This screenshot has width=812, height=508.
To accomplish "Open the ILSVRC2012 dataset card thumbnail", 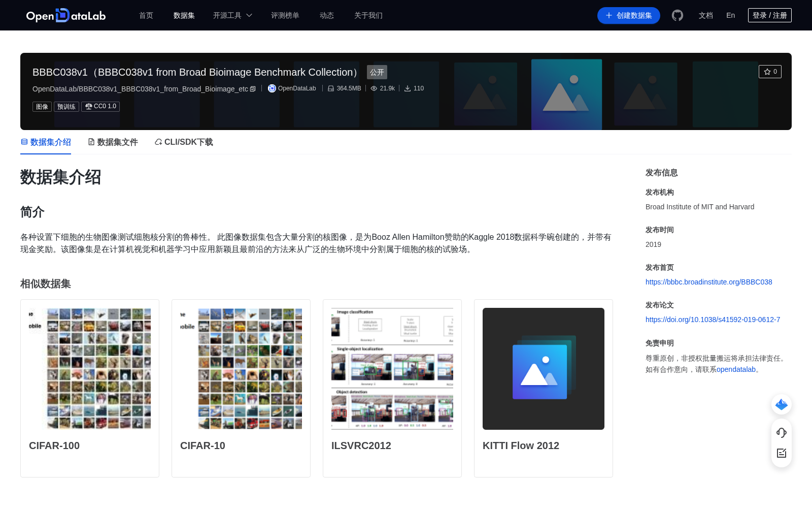I will point(392,369).
